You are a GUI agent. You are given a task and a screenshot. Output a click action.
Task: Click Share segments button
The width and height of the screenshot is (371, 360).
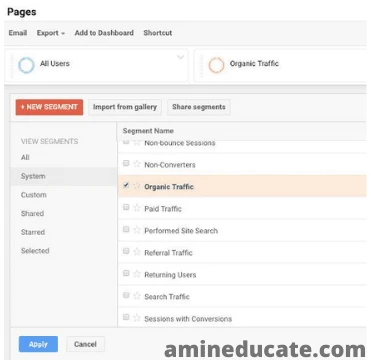tap(199, 107)
